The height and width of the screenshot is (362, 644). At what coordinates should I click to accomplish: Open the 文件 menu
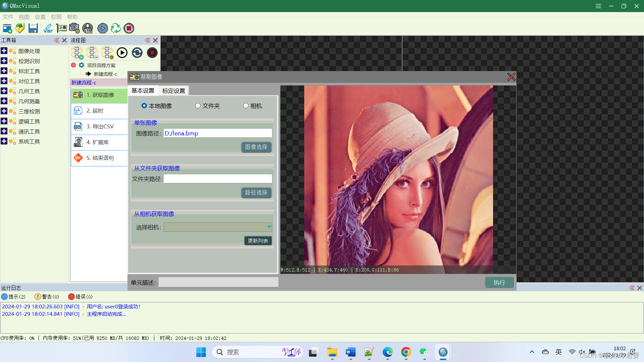coord(8,17)
